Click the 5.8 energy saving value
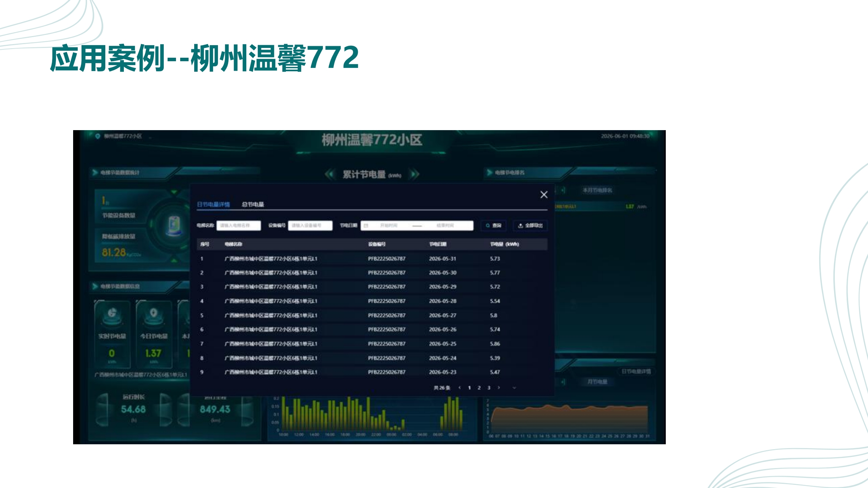Viewport: 868px width, 488px height. coord(493,315)
